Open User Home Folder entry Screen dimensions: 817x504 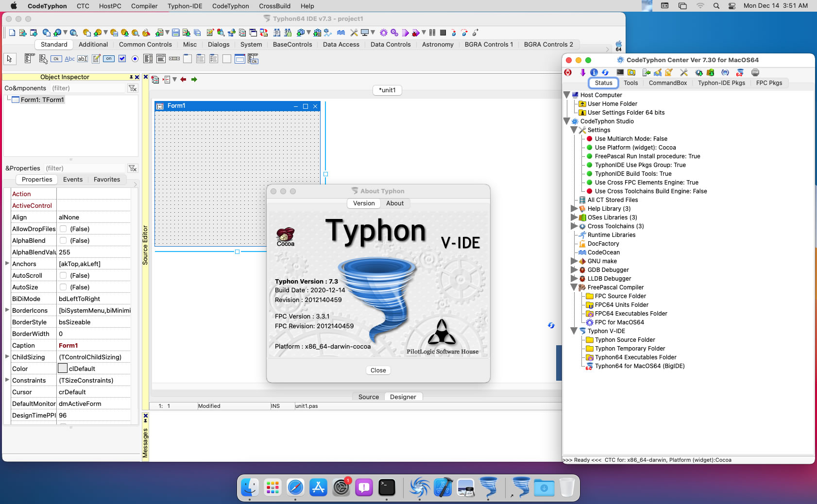(x=613, y=104)
